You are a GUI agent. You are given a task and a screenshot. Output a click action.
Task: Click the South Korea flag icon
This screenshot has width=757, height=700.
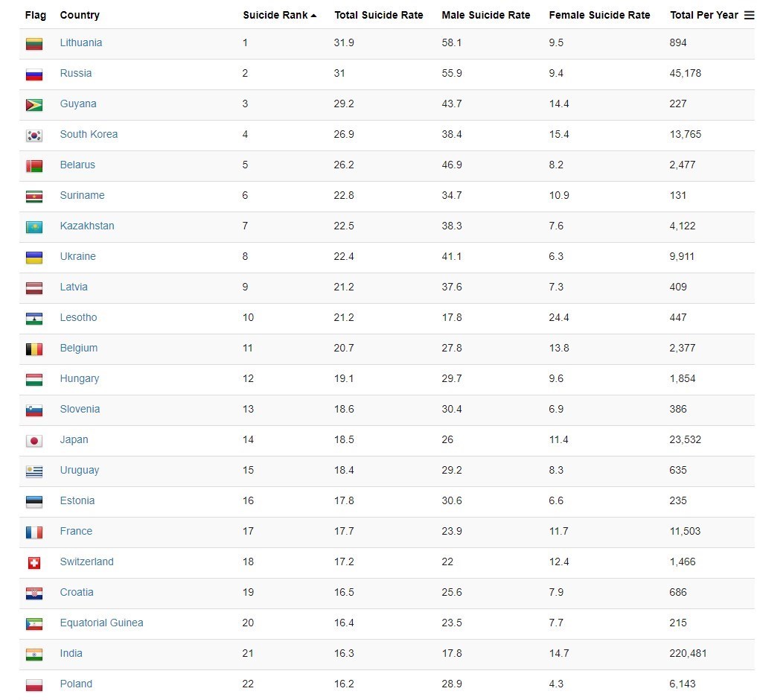34,136
